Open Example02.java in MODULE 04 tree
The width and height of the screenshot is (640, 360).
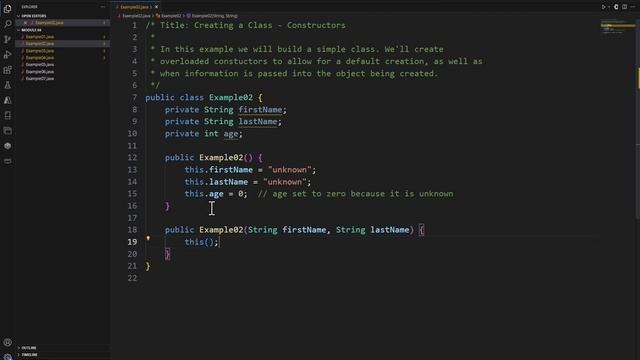[40, 44]
